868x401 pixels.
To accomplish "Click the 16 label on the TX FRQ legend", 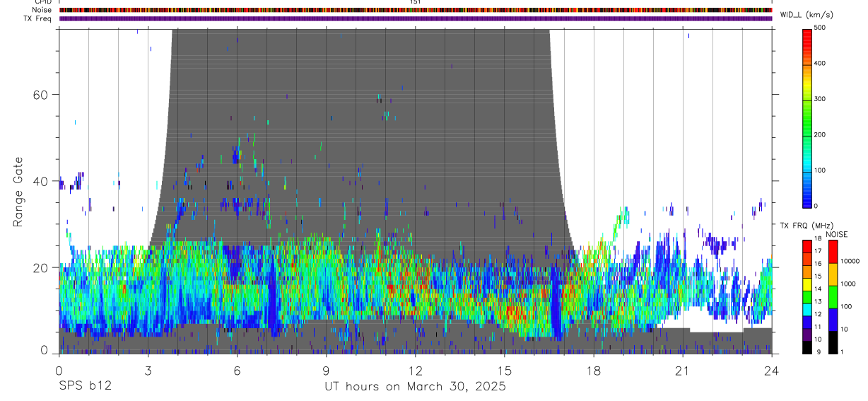I will tap(818, 264).
